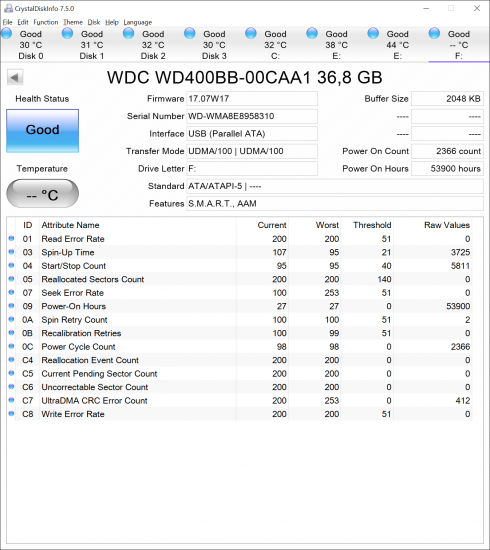Viewport: 490px width, 550px height.
Task: Click the Raw Values column header
Action: [x=447, y=225]
